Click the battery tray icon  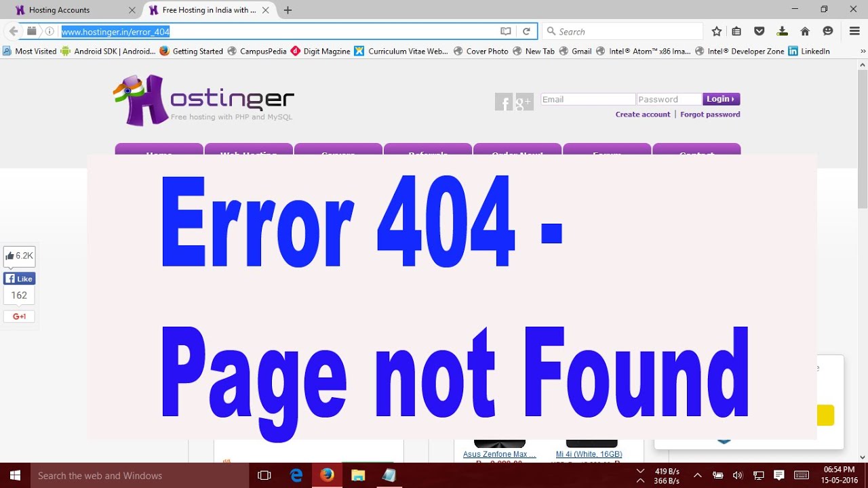718,475
